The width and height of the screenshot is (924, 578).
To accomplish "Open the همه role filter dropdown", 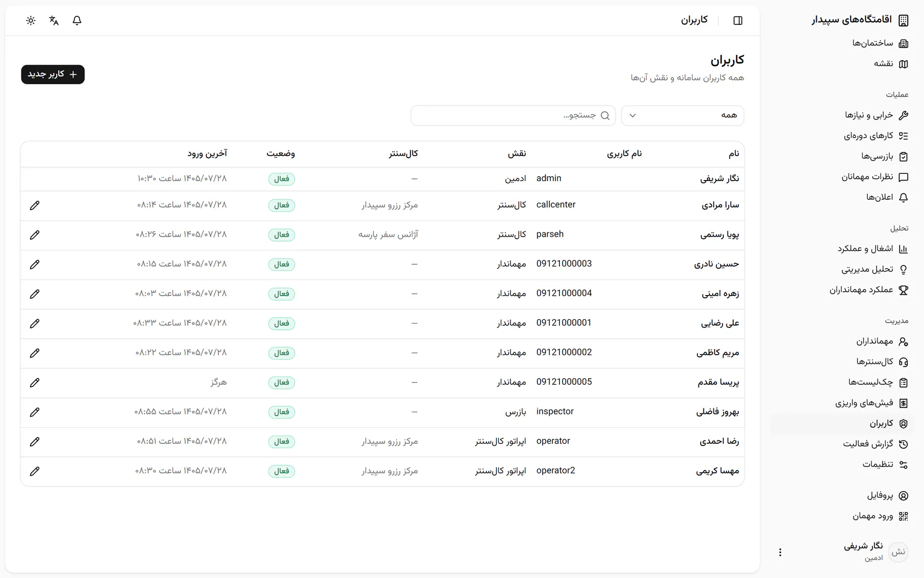I will click(x=683, y=116).
